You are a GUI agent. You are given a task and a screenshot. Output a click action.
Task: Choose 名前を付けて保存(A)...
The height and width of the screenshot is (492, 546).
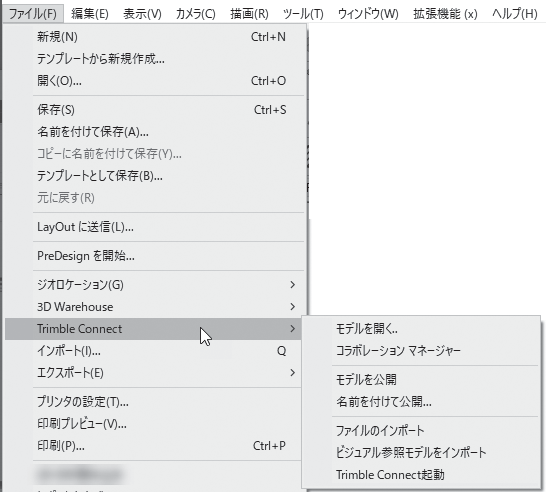(x=155, y=132)
